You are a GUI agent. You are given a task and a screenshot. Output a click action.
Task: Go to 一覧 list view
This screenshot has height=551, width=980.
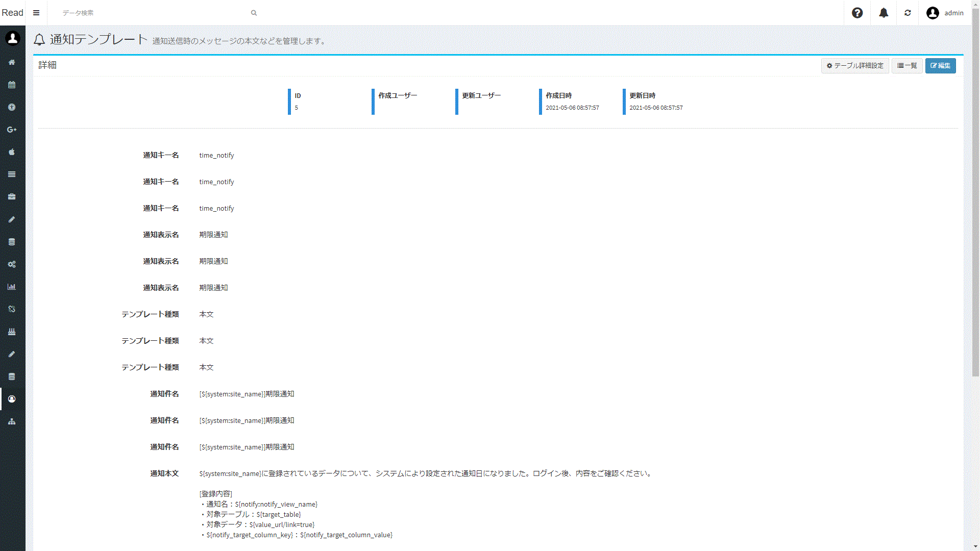point(907,66)
